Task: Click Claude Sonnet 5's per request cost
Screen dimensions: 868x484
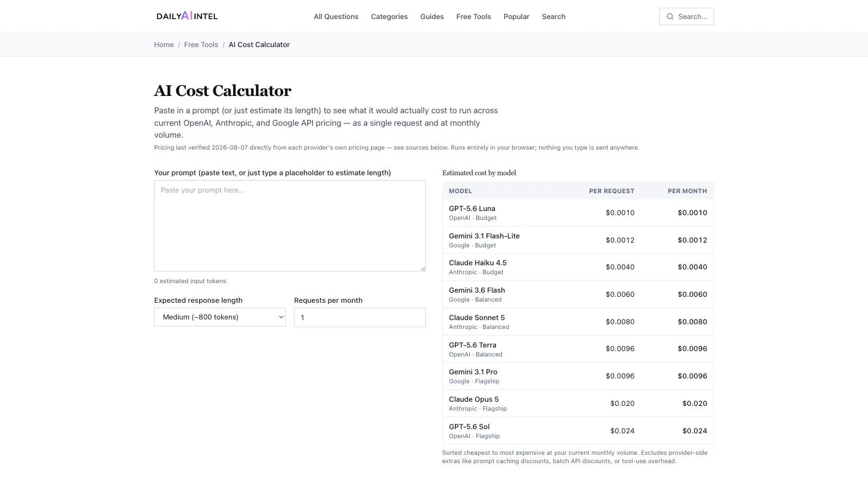Action: click(x=620, y=322)
